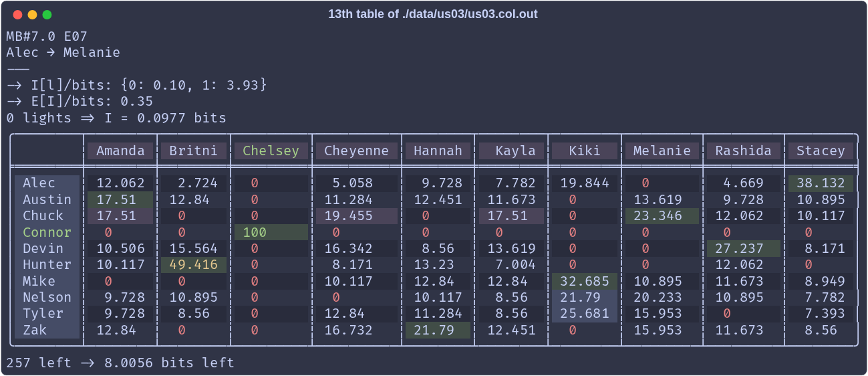
Task: Click the 19.844 cell in Alec row
Action: [585, 183]
